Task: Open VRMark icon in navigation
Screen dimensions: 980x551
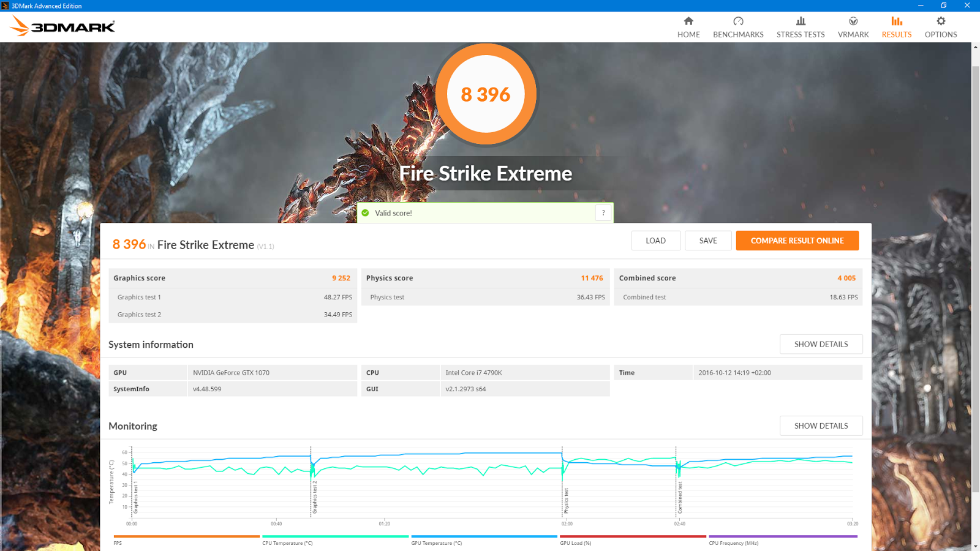Action: pos(853,21)
